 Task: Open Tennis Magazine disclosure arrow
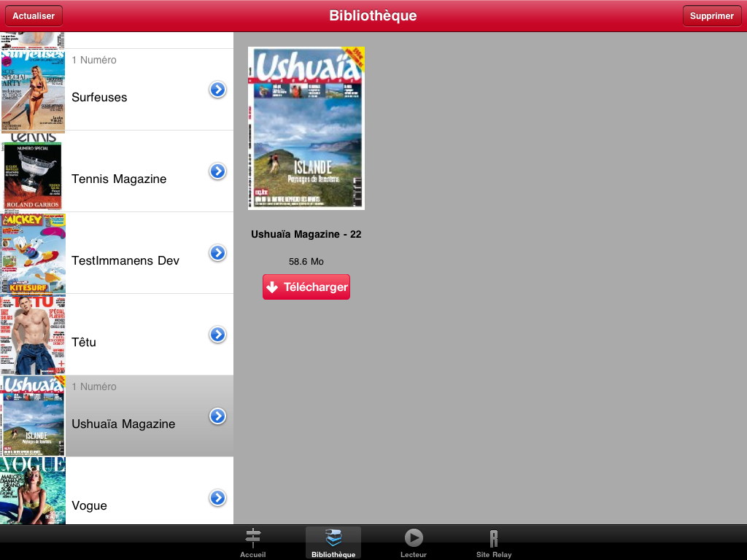[x=217, y=171]
